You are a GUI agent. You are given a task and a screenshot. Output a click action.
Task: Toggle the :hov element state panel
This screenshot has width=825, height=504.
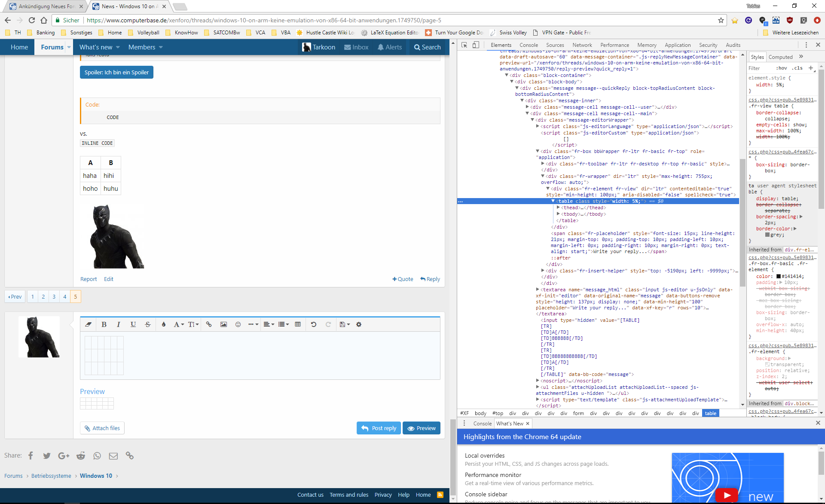pos(781,68)
